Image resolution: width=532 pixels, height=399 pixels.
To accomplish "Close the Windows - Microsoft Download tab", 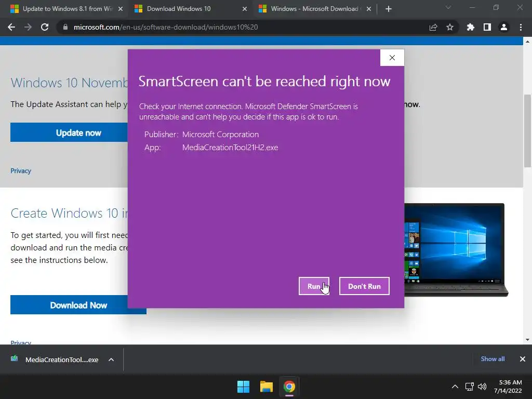I will pyautogui.click(x=369, y=9).
